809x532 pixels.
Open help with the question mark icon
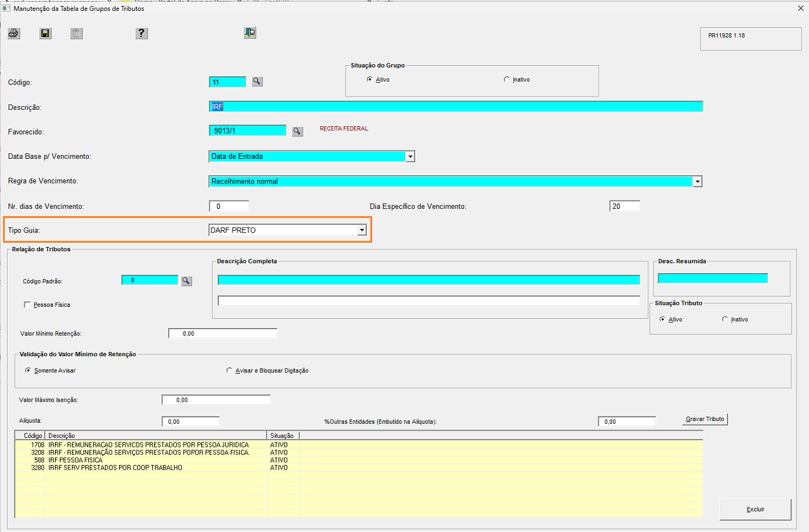pos(141,33)
